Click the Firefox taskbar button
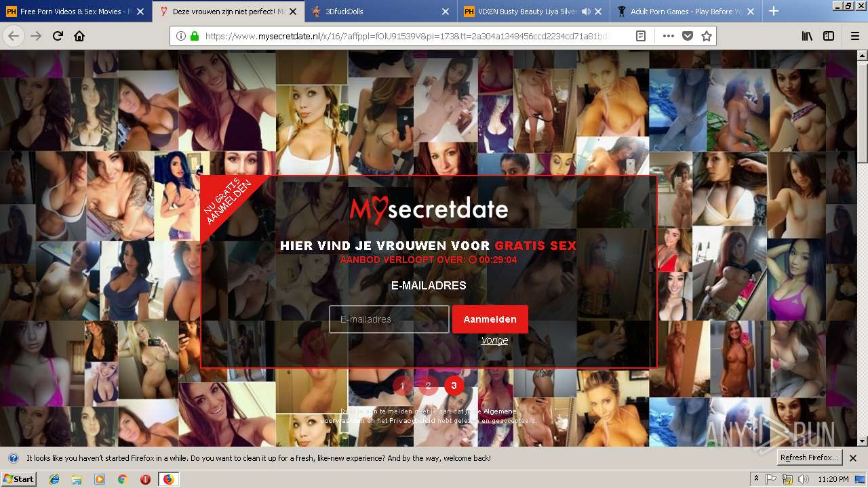The width and height of the screenshot is (868, 488). pyautogui.click(x=168, y=479)
